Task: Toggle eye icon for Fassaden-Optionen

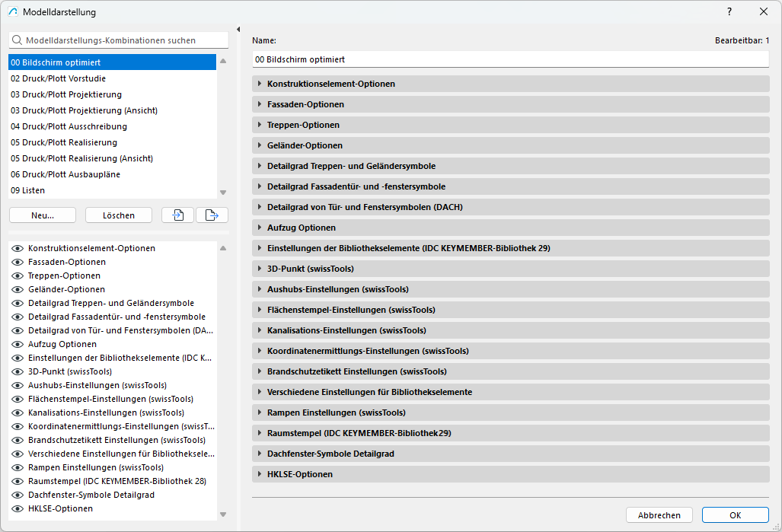Action: coord(18,262)
